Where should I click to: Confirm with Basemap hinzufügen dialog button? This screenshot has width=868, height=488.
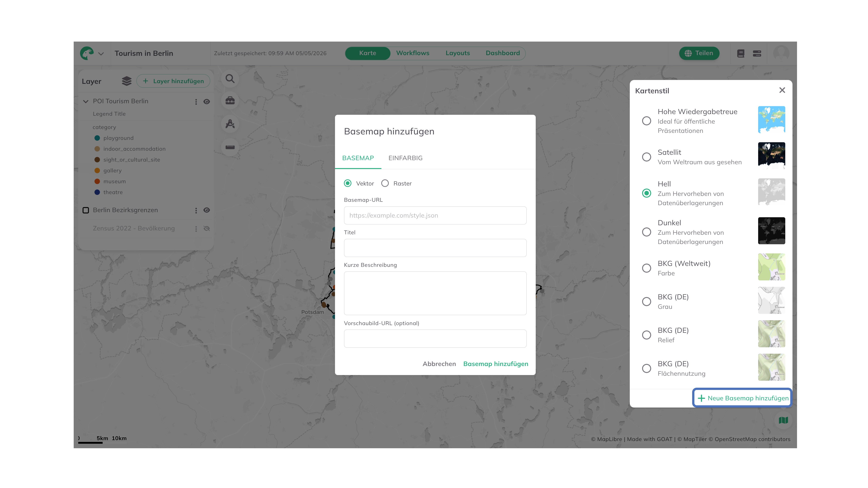(x=496, y=364)
